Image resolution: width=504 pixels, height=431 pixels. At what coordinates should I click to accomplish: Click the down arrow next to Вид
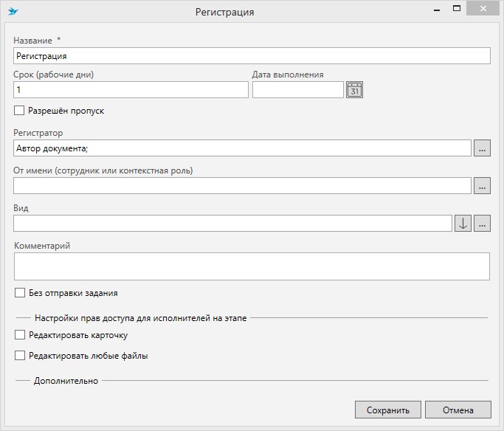coord(463,224)
